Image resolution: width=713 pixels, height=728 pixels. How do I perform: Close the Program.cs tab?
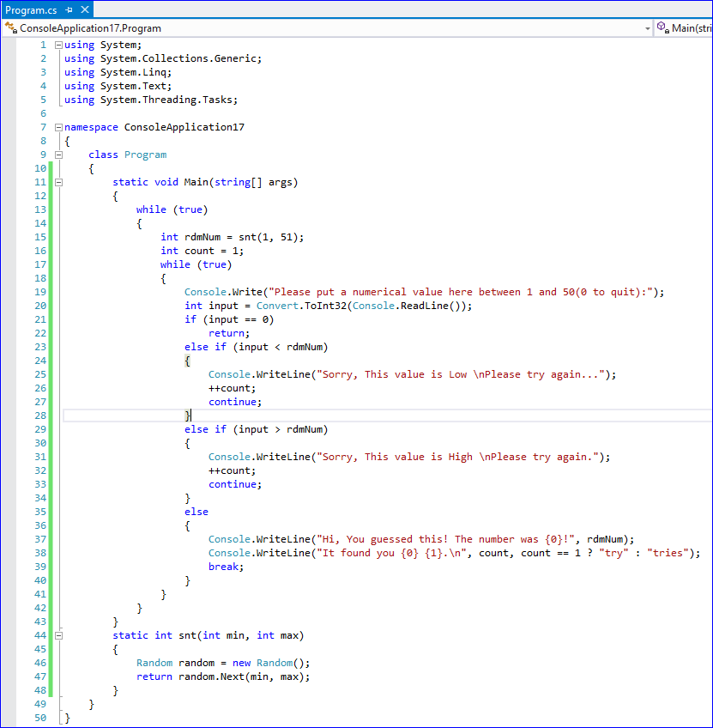(x=83, y=9)
